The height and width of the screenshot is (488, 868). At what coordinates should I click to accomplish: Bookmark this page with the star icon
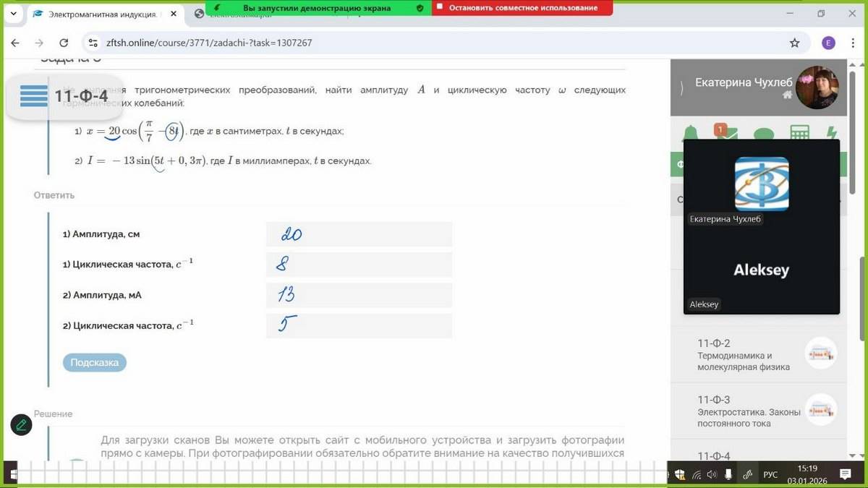[x=795, y=43]
